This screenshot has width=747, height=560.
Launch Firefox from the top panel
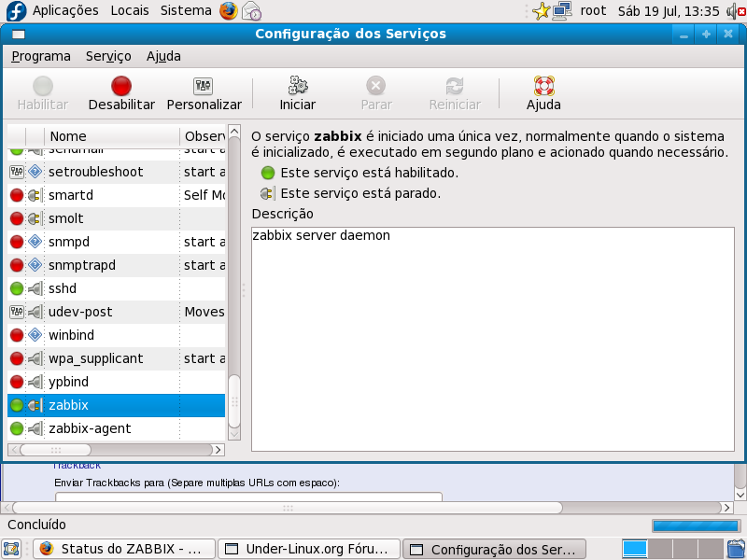coord(229,10)
